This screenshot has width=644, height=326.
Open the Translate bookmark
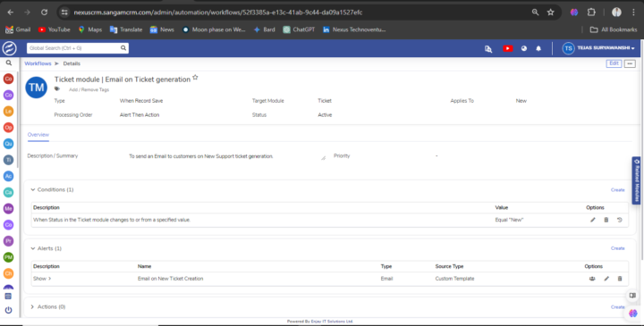(126, 29)
